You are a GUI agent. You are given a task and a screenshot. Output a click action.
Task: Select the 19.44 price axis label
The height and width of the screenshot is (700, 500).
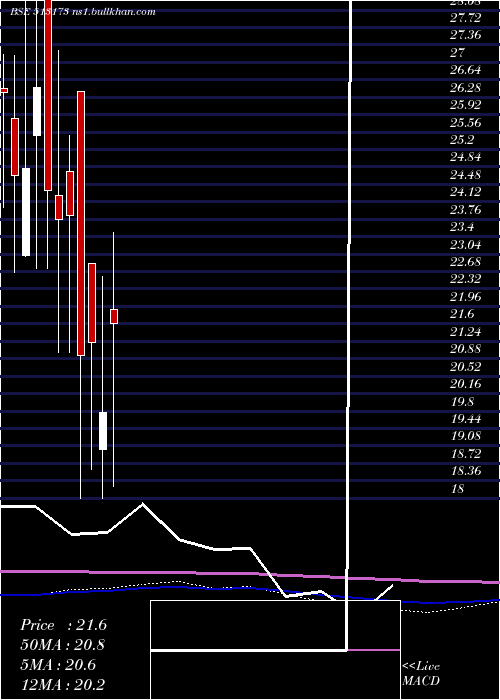(466, 419)
